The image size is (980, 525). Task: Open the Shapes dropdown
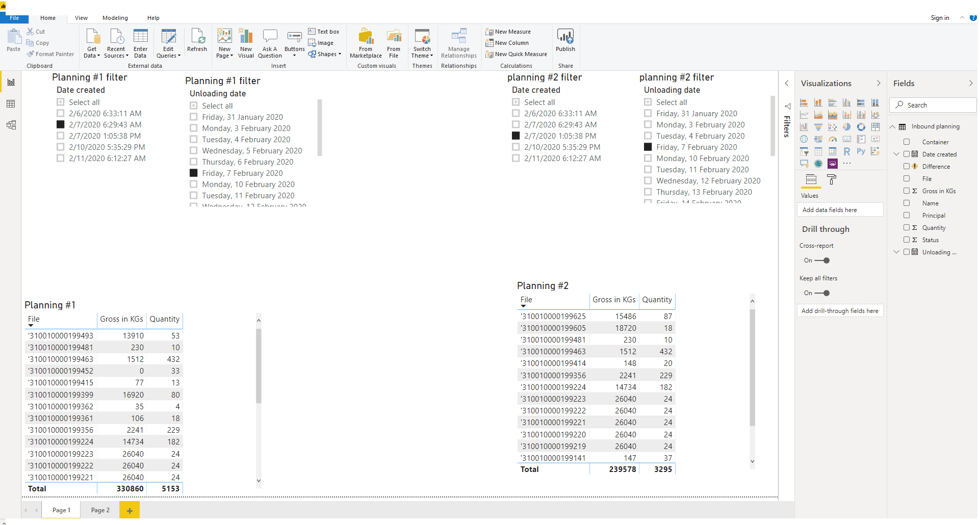point(325,54)
